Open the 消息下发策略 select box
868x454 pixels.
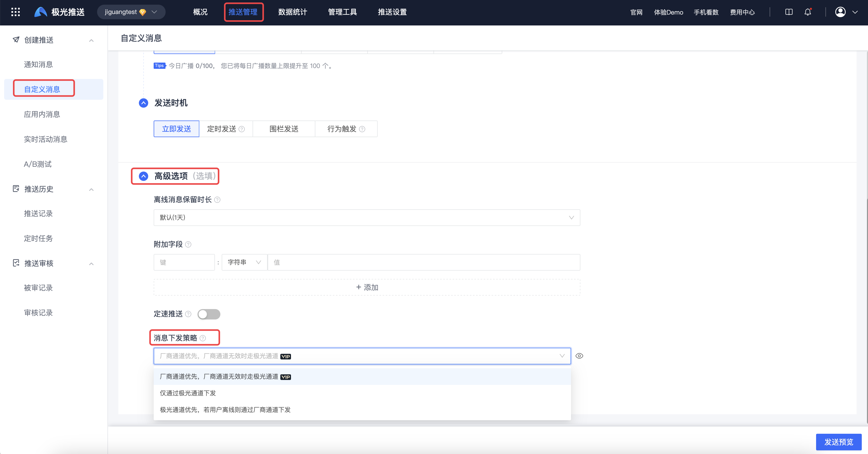click(x=362, y=356)
